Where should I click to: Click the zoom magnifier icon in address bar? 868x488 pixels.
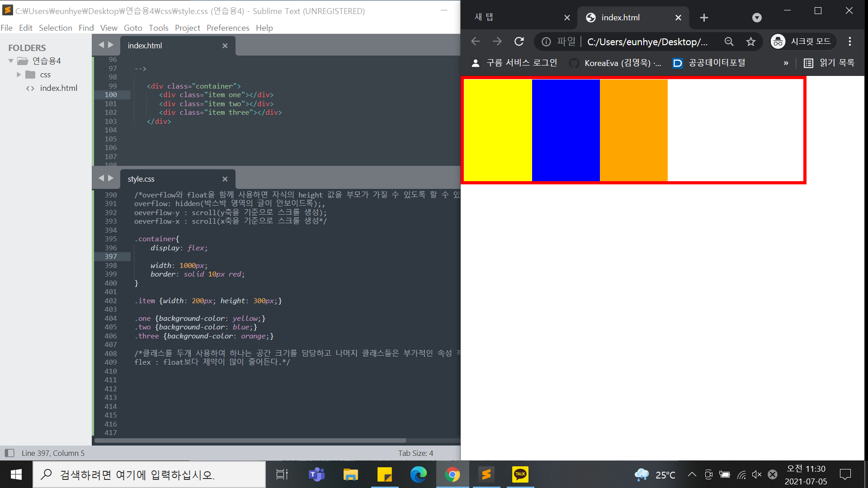coord(729,42)
